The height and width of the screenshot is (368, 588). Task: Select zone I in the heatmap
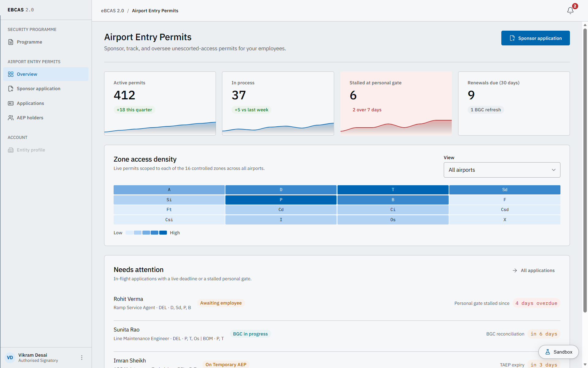click(281, 220)
